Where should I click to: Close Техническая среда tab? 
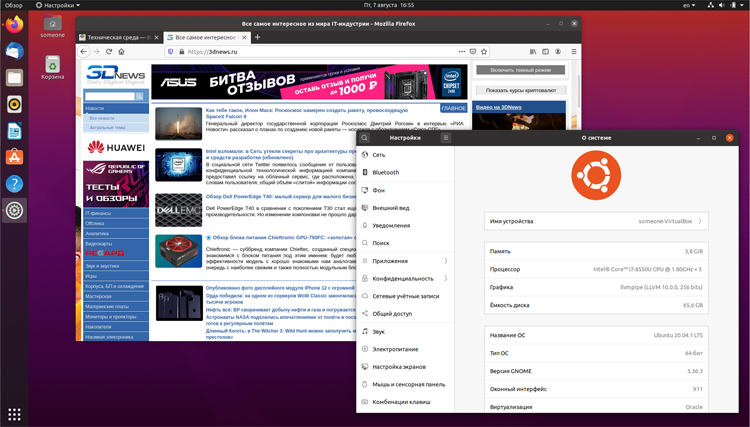click(156, 37)
